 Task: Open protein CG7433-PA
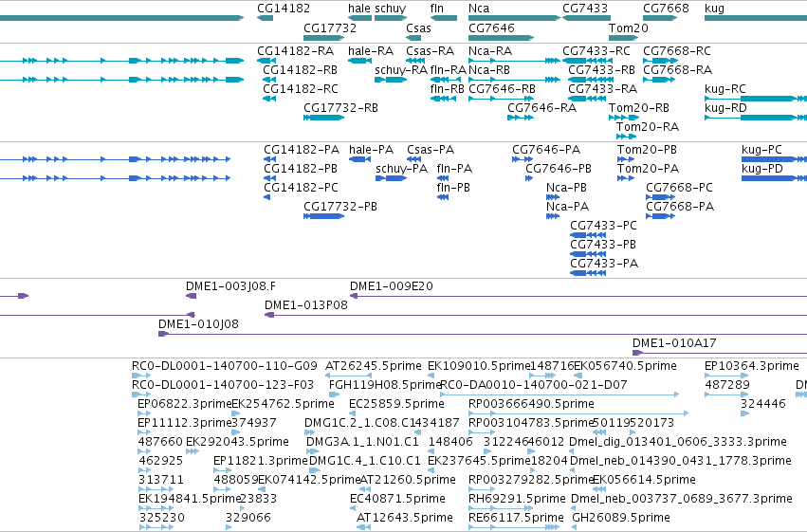point(604,264)
